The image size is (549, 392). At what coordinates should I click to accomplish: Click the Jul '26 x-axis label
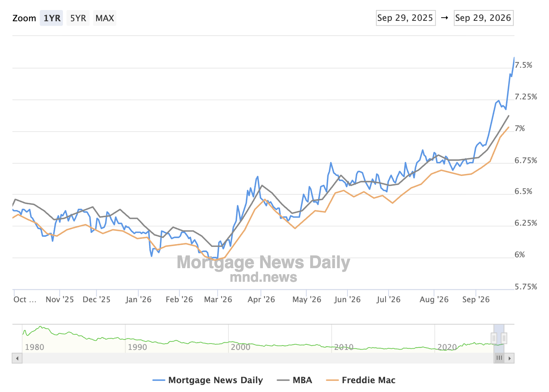pos(388,299)
